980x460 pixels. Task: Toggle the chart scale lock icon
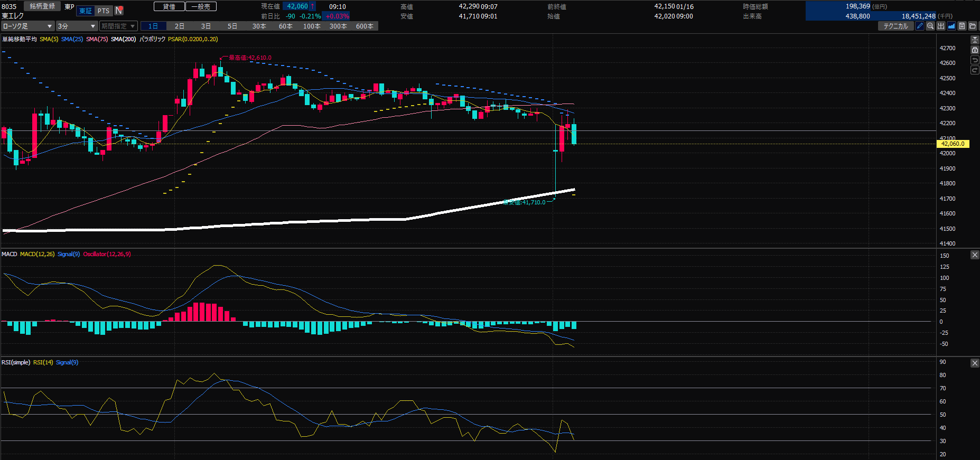975,50
